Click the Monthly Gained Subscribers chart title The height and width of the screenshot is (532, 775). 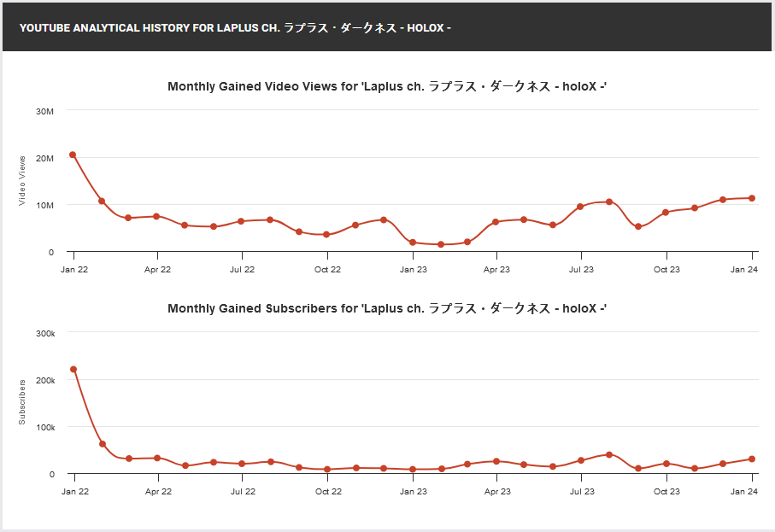(387, 309)
